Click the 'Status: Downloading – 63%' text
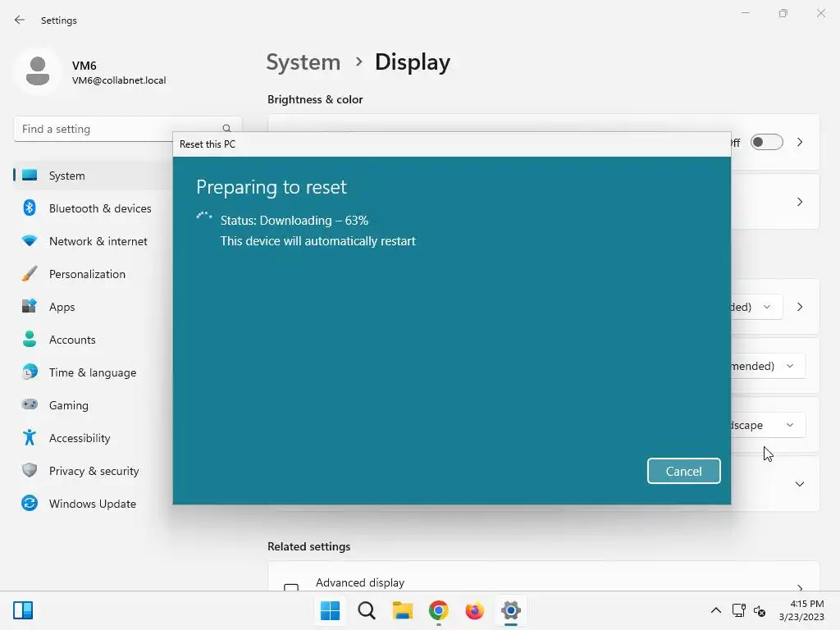The height and width of the screenshot is (630, 840). pos(294,220)
